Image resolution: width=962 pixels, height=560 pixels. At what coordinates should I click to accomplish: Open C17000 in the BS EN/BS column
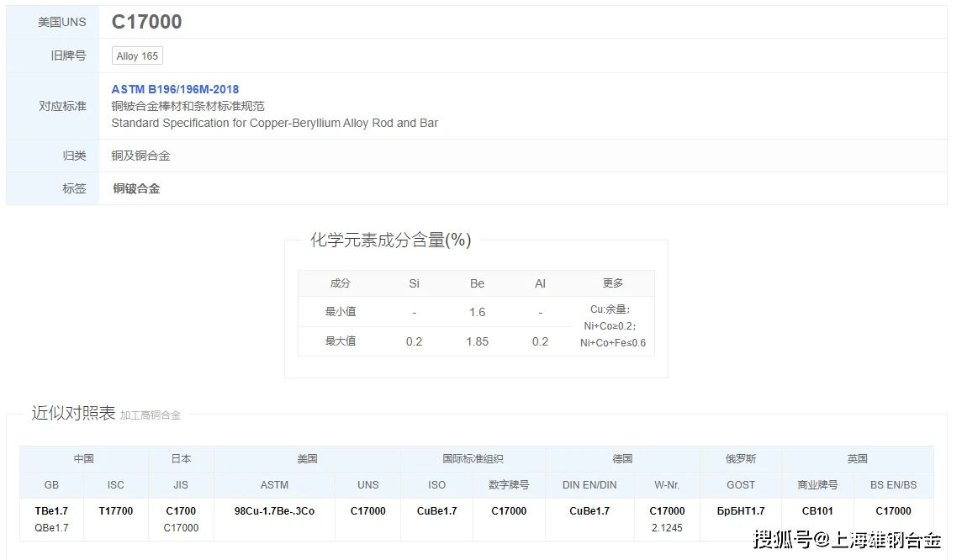click(x=893, y=510)
